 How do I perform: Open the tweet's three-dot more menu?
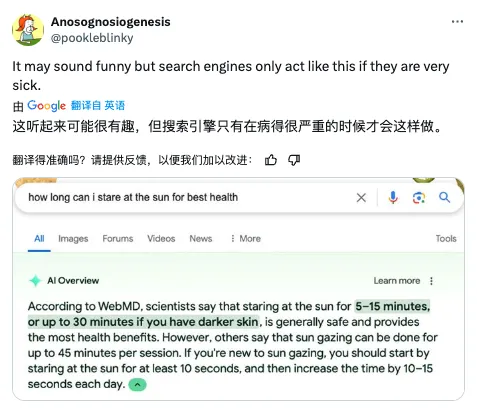click(457, 22)
